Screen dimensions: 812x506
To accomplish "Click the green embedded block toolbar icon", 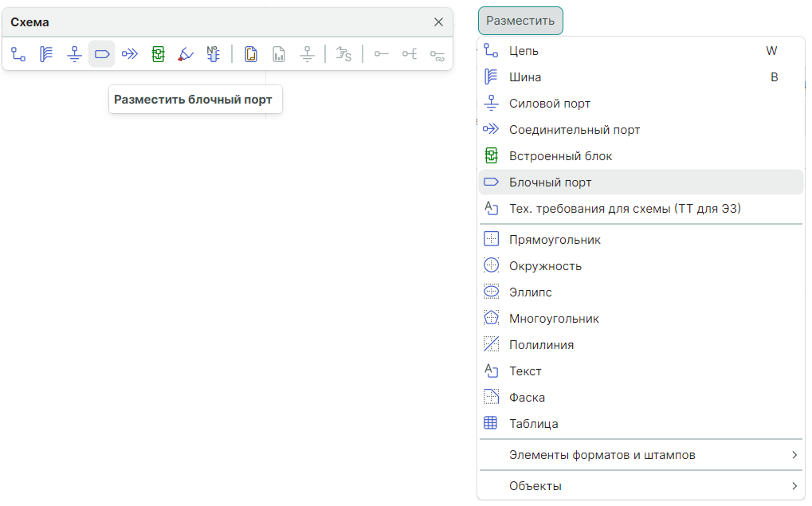I will tap(158, 54).
